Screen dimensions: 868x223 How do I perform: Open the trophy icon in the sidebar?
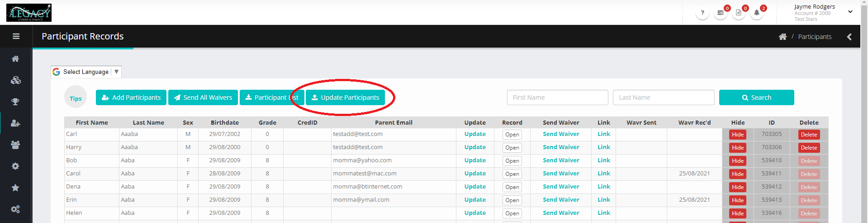[x=15, y=102]
